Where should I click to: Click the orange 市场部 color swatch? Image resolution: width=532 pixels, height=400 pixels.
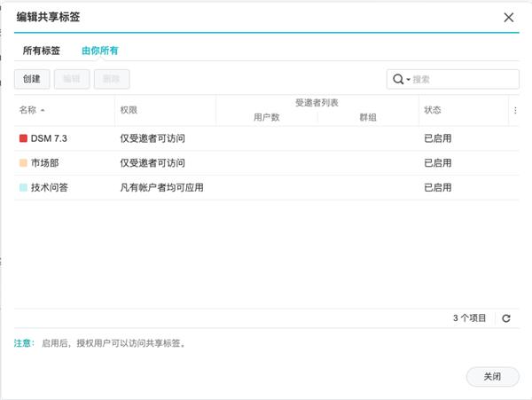pos(23,163)
